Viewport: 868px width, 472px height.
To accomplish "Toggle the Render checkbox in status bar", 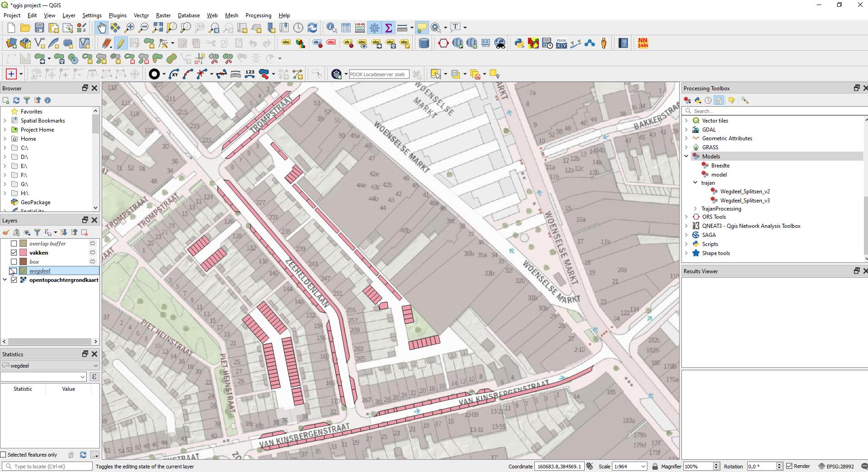I will [x=789, y=466].
